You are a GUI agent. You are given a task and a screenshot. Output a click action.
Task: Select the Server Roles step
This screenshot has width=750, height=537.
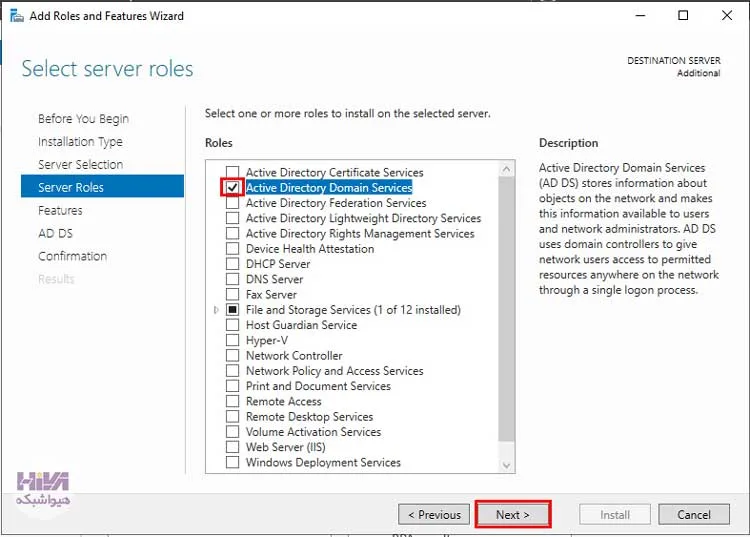coord(102,186)
